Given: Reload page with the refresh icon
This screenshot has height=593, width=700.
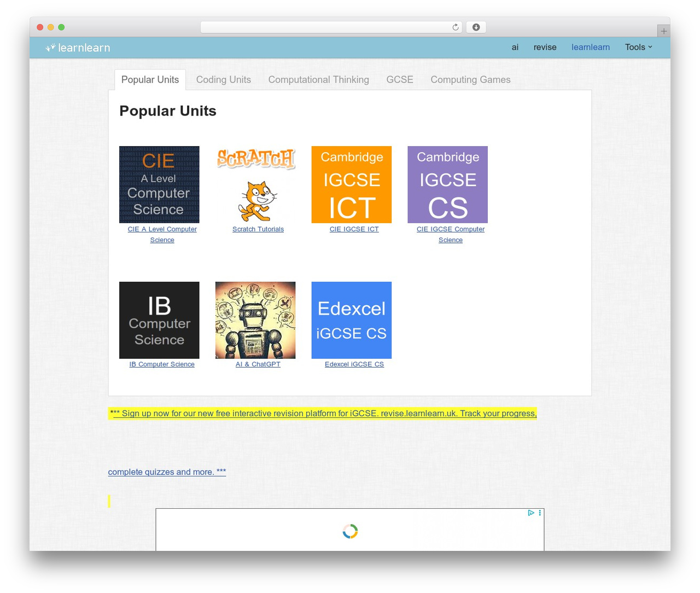Looking at the screenshot, I should coord(456,27).
